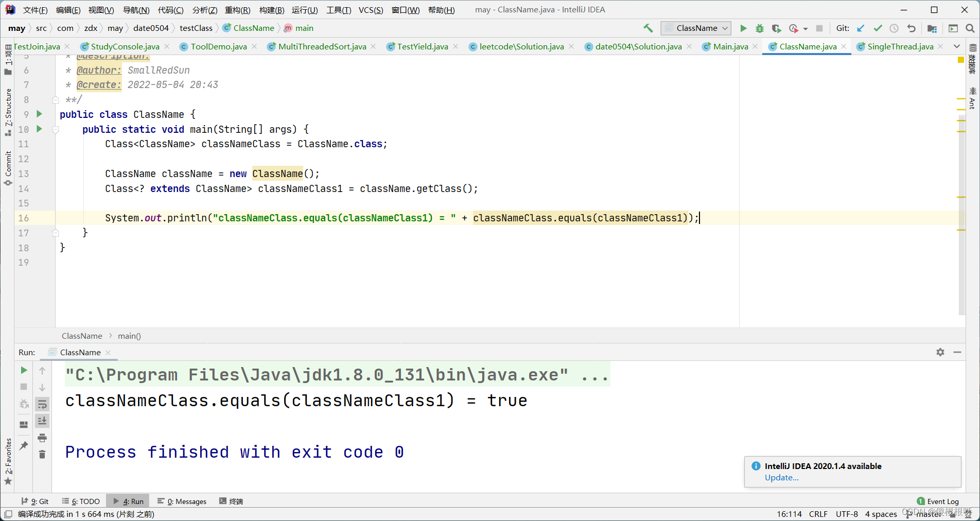Viewport: 980px width, 521px height.
Task: Pin the Run tab with the pin icon
Action: pos(23,445)
